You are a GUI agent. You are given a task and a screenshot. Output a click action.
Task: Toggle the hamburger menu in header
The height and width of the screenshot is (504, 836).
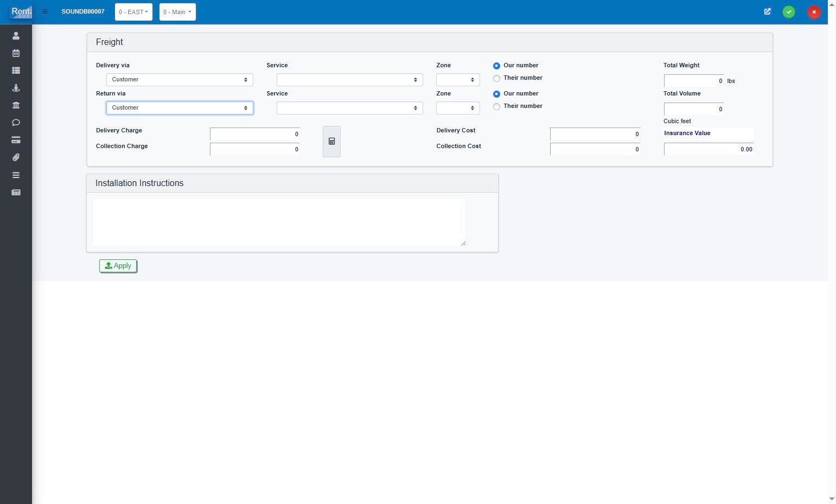(x=45, y=11)
